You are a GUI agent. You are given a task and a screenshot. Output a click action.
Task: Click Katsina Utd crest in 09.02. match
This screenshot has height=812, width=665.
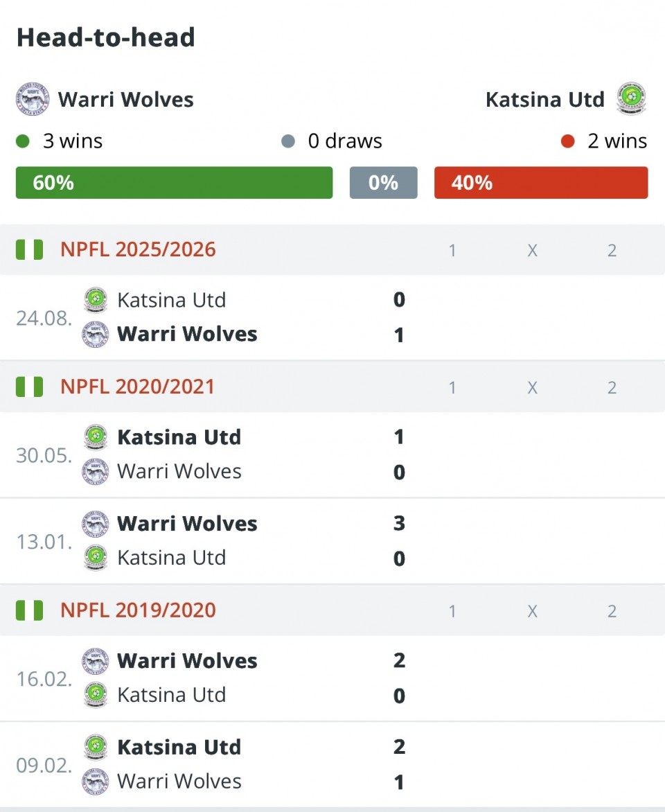point(96,748)
